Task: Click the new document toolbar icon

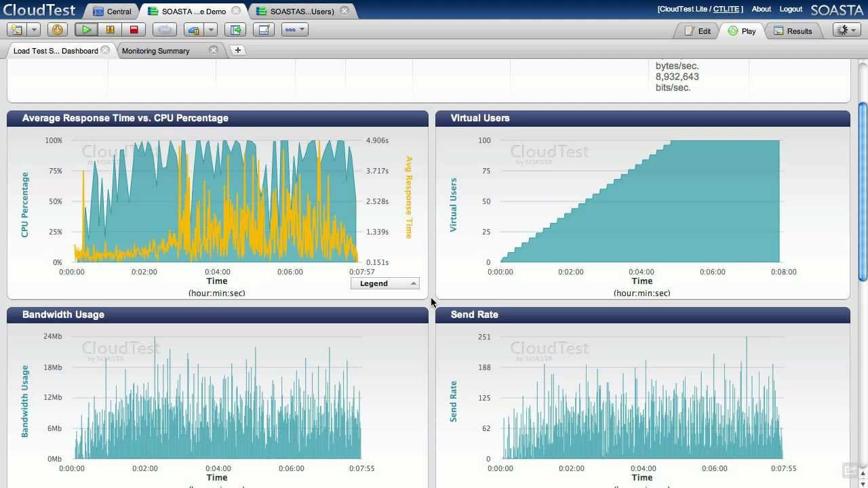Action: click(17, 30)
